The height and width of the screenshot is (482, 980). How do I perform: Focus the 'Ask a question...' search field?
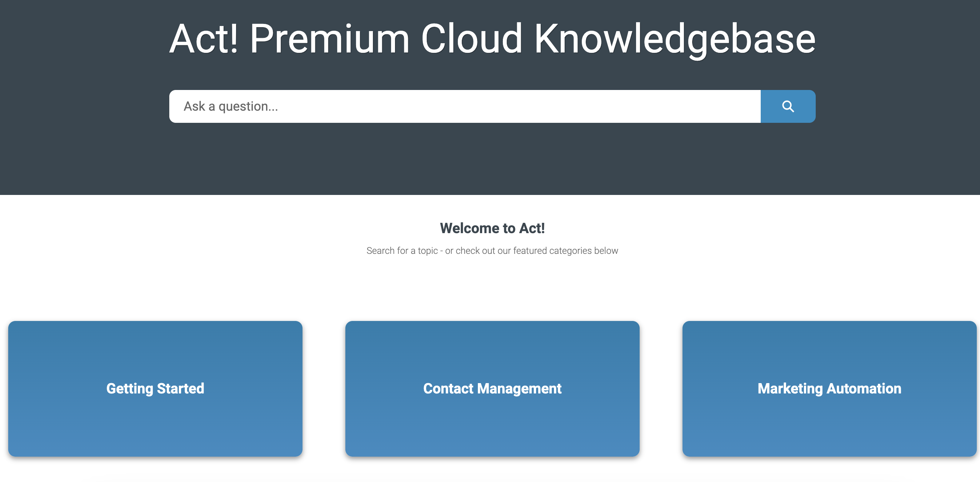click(x=464, y=106)
